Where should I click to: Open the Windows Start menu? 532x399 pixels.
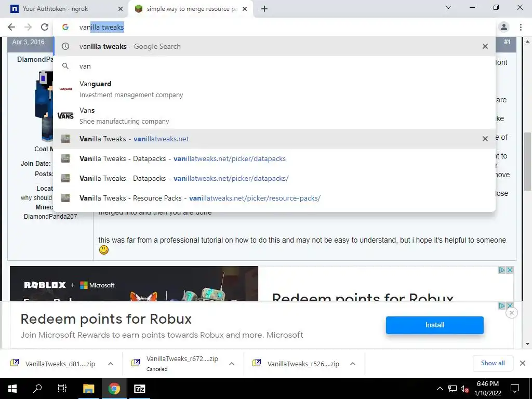pos(12,389)
